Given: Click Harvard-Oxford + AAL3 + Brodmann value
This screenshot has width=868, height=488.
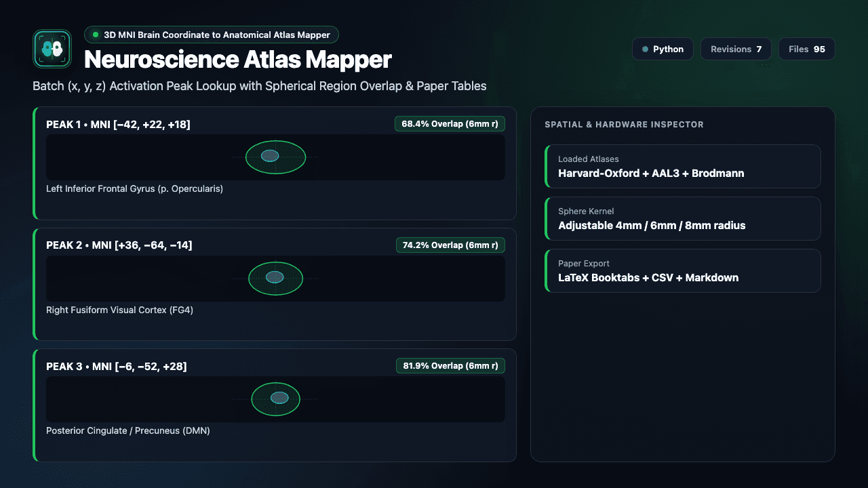Looking at the screenshot, I should (651, 174).
